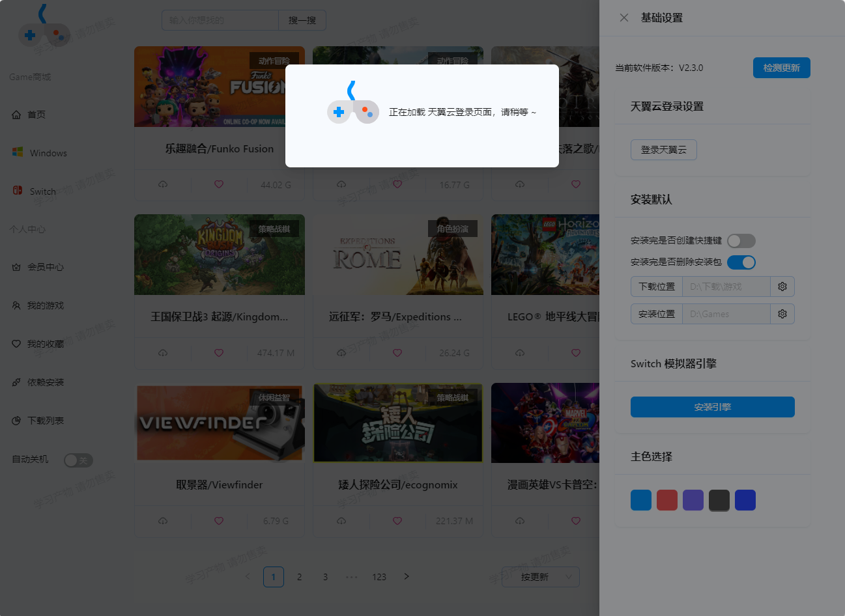Open the 矮人探险公司 game thumbnail
845x616 pixels.
398,423
